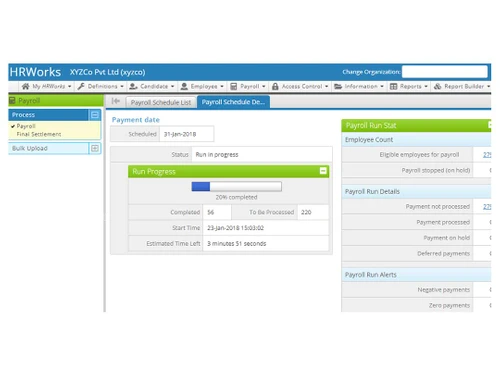Click the Report Builder icon

click(x=437, y=86)
